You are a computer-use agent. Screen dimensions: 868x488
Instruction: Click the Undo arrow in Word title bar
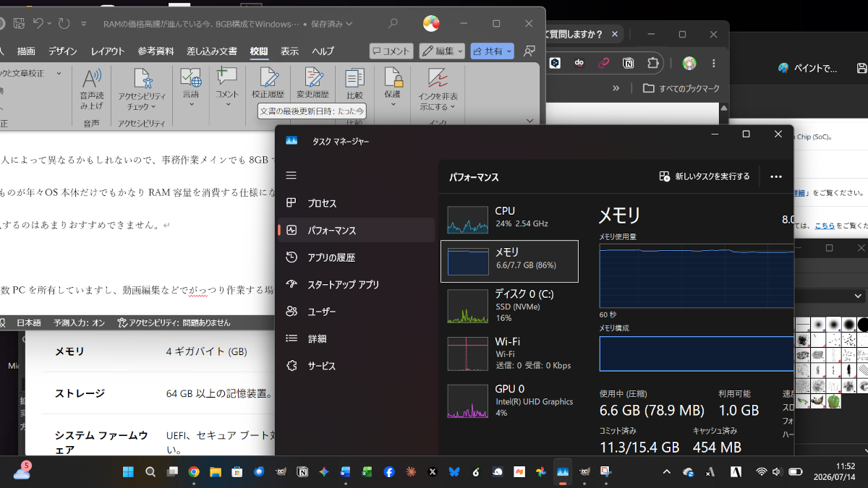38,24
